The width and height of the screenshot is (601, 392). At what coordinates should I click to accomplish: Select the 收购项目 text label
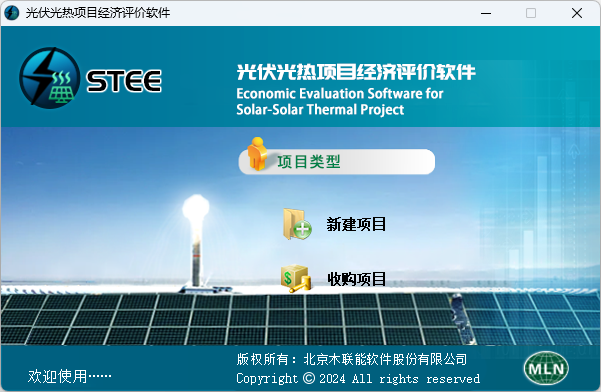pos(356,279)
